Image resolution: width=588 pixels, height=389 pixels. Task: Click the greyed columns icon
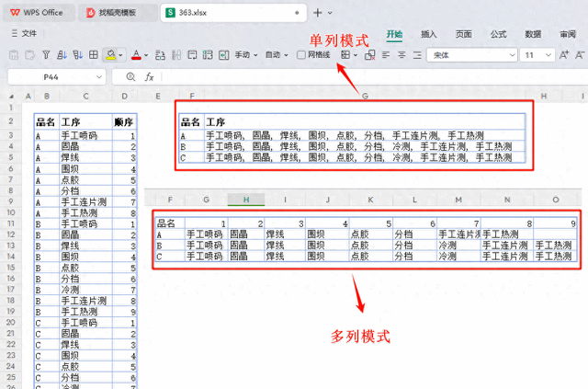point(176,55)
